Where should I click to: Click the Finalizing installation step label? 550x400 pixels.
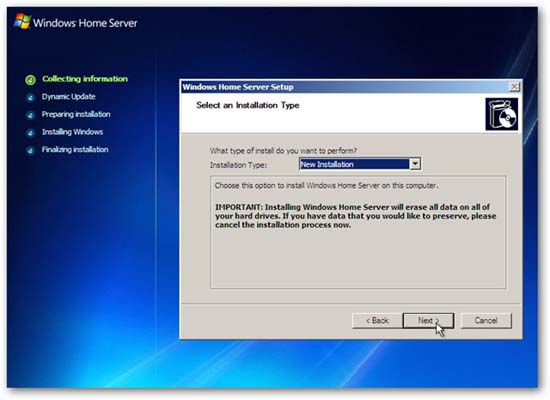tap(75, 149)
